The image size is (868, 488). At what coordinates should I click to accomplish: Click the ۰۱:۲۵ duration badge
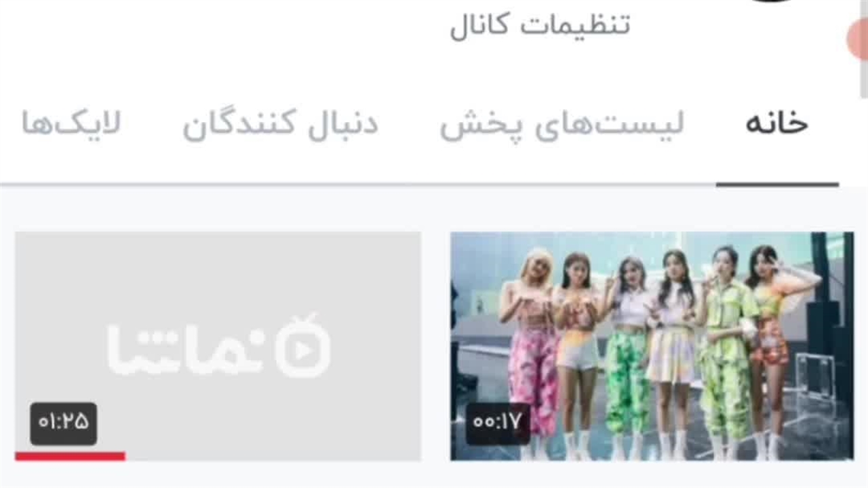[63, 423]
